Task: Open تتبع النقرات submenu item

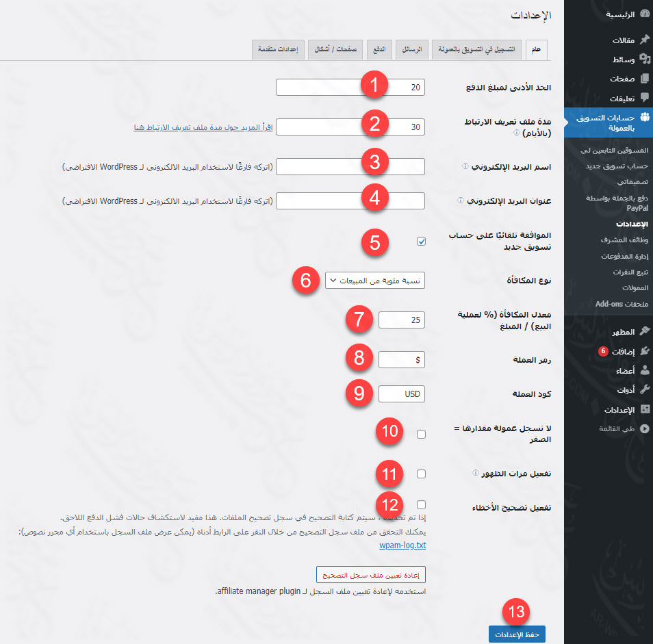Action: coord(630,272)
